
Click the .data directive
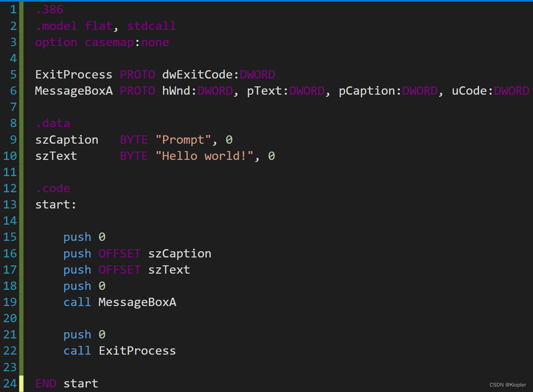(x=52, y=123)
